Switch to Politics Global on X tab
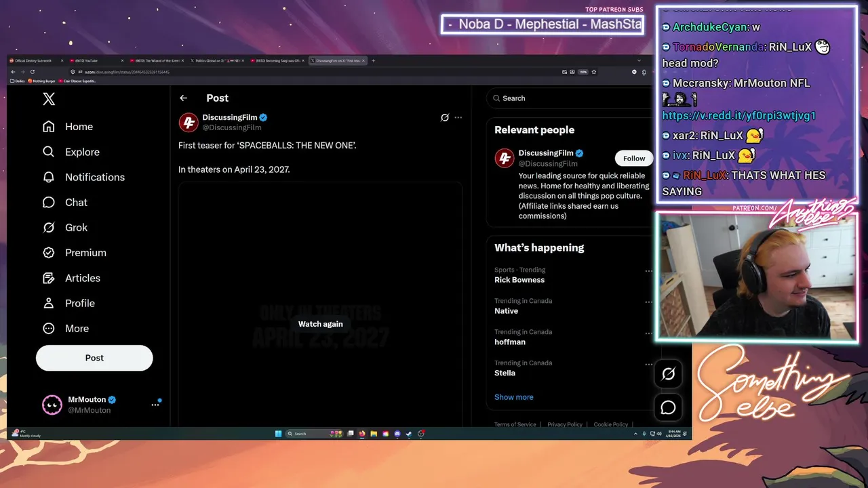868x488 pixels. [216, 61]
